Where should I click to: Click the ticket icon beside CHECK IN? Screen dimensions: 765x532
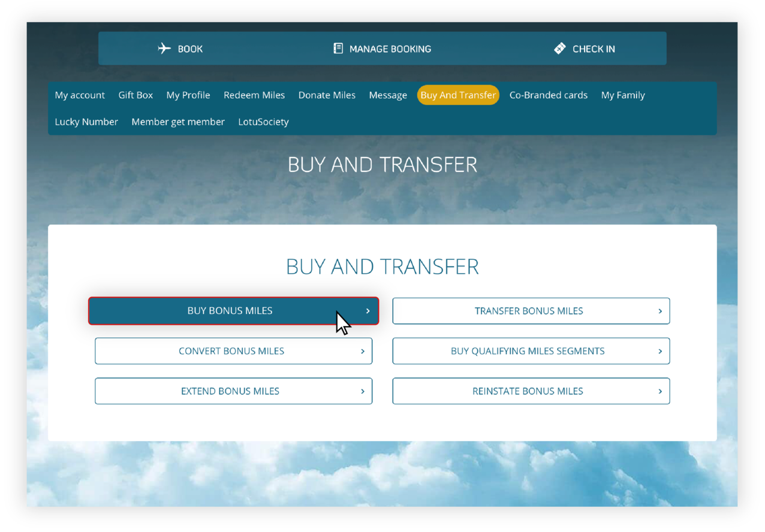[560, 48]
